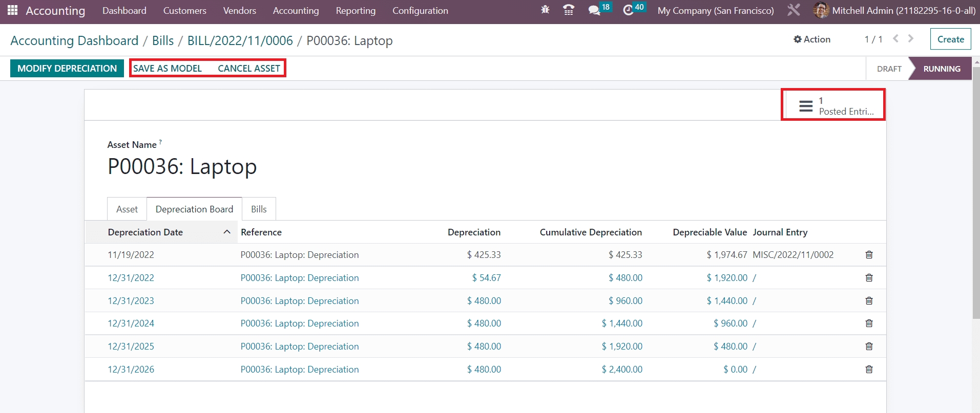Open the Reporting menu
The image size is (980, 413).
coord(356,11)
